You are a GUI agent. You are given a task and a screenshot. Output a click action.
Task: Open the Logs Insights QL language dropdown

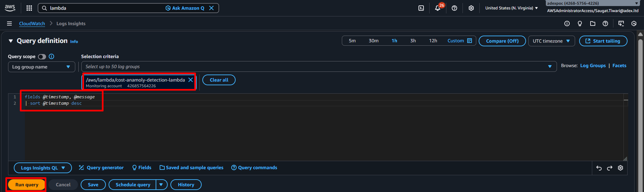click(x=43, y=168)
